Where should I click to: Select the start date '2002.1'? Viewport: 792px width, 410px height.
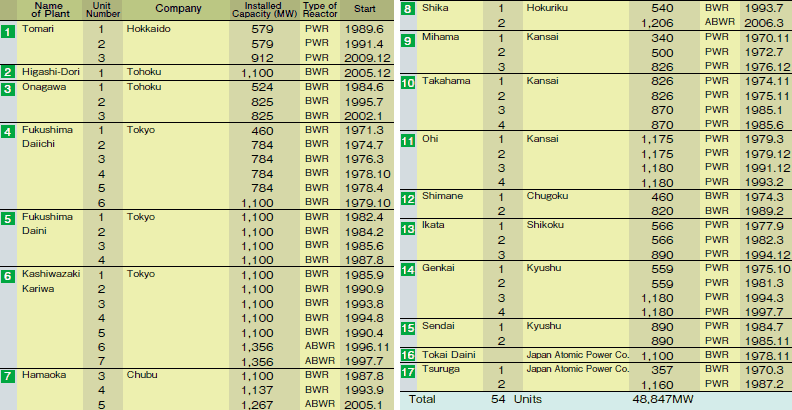pyautogui.click(x=363, y=116)
